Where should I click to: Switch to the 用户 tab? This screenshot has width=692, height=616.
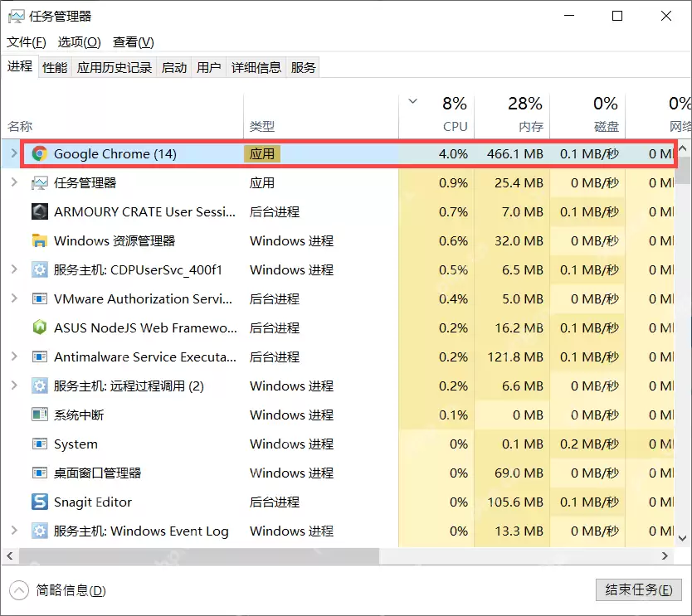click(x=208, y=67)
